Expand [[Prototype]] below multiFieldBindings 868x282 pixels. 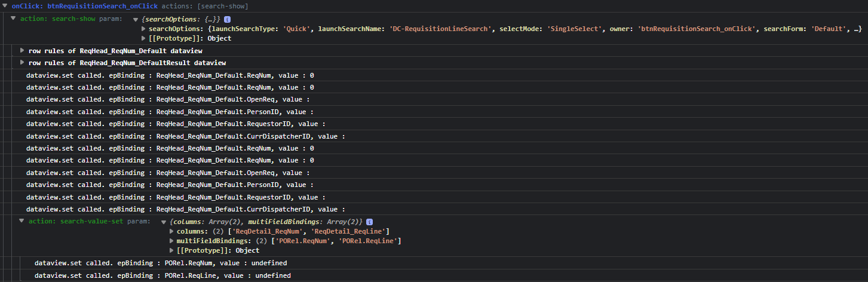[172, 250]
